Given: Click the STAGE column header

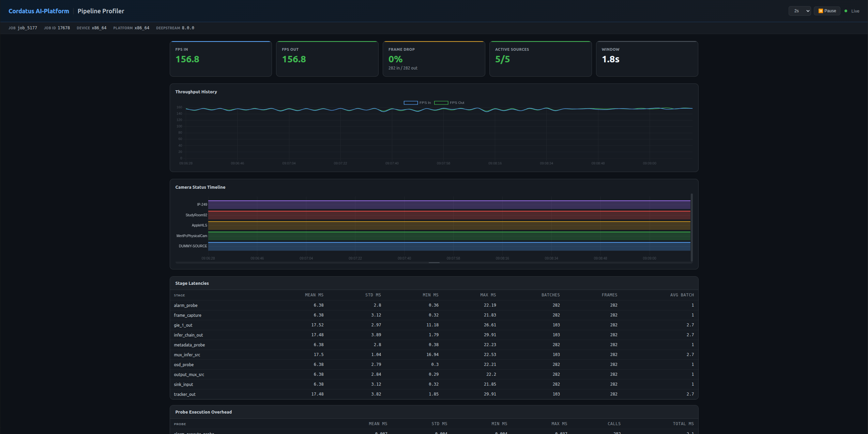Looking at the screenshot, I should (179, 295).
